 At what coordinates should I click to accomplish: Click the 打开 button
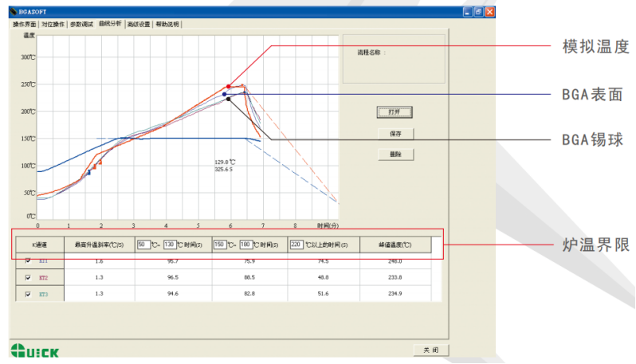click(395, 112)
